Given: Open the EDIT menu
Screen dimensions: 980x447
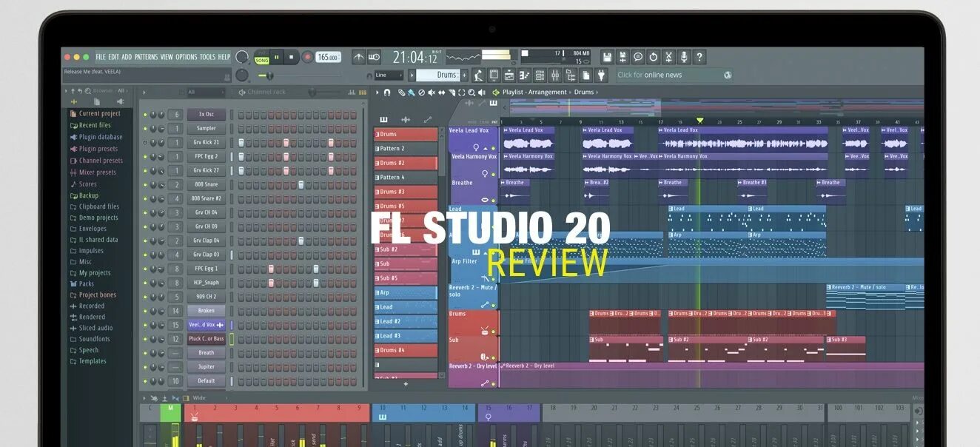Looking at the screenshot, I should (113, 57).
